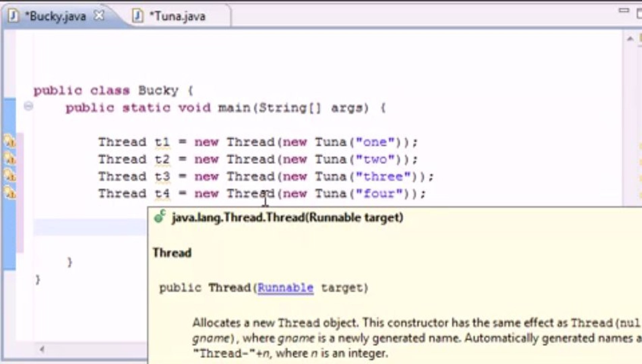Click the string literal "two"
The image size is (642, 364).
(375, 159)
